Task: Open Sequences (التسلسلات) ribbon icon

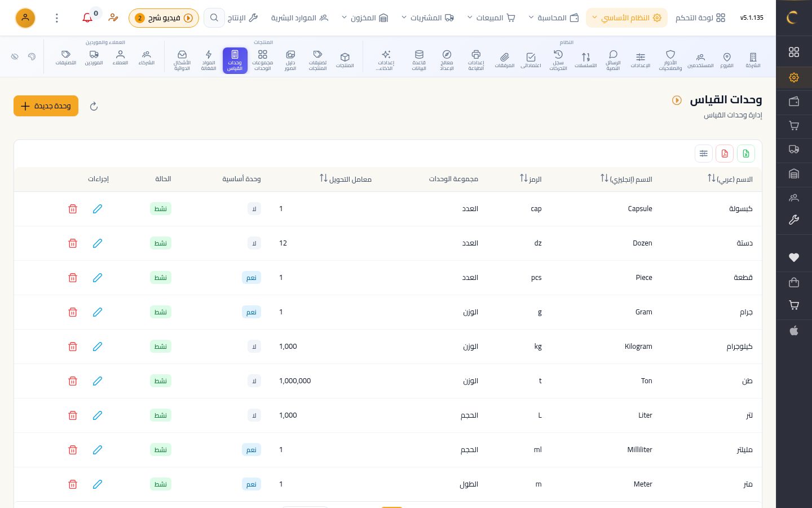Action: click(586, 60)
